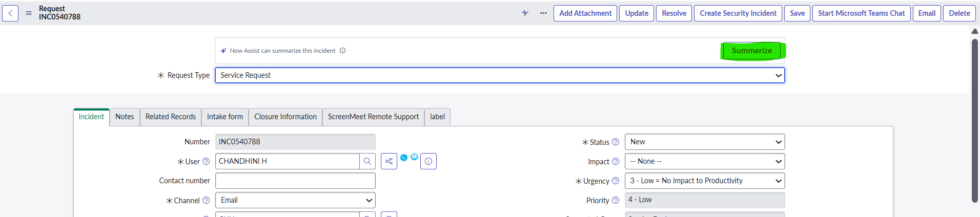Open the Channel dropdown
980x217 pixels.
[295, 200]
